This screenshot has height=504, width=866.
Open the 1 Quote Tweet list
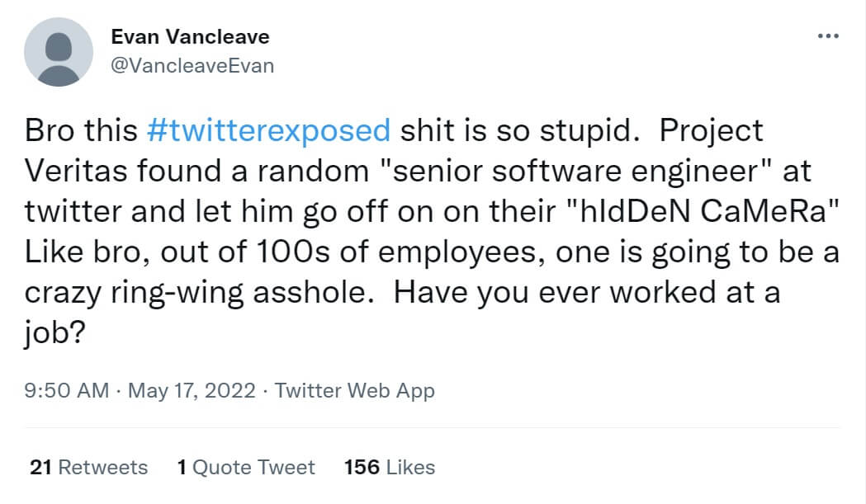[x=246, y=468]
